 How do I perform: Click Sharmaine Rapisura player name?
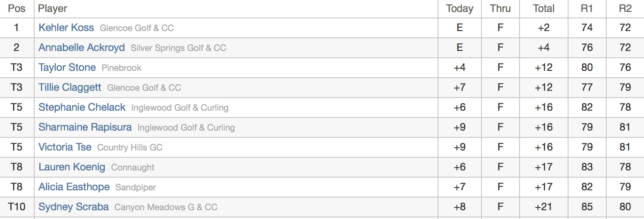(x=85, y=127)
